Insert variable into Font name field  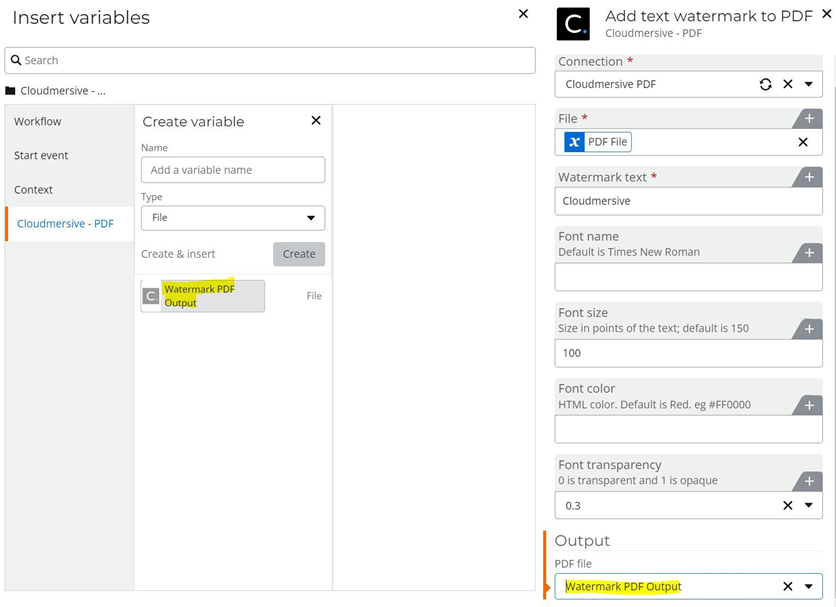[809, 253]
